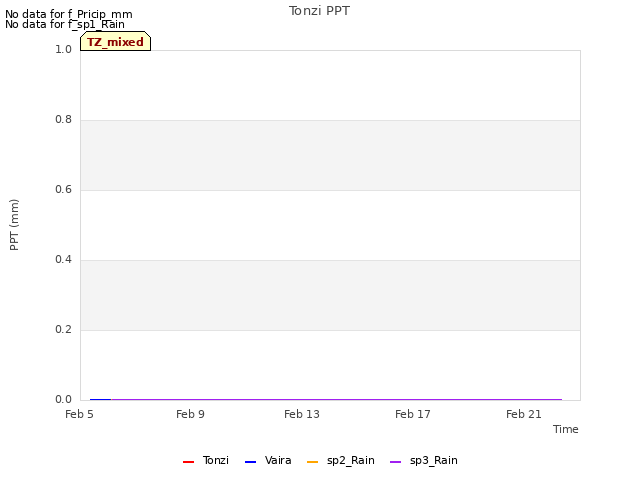Click the Tonzi PPT chart title
The image size is (640, 480).
(319, 11)
